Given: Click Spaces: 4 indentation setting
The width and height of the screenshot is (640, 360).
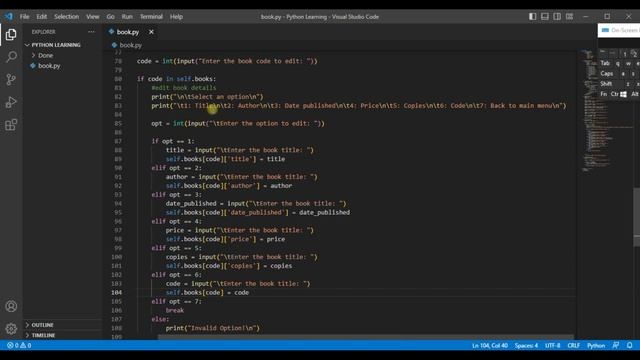Looking at the screenshot, I should pos(526,345).
